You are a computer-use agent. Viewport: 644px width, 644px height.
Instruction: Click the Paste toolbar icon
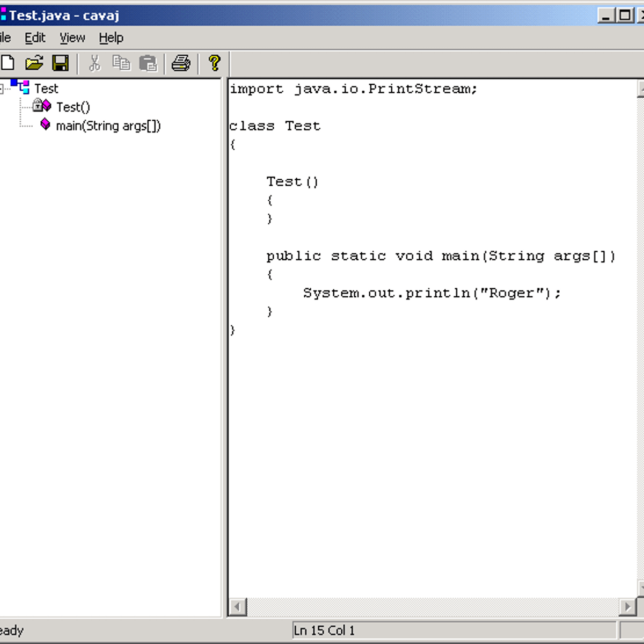(x=149, y=63)
